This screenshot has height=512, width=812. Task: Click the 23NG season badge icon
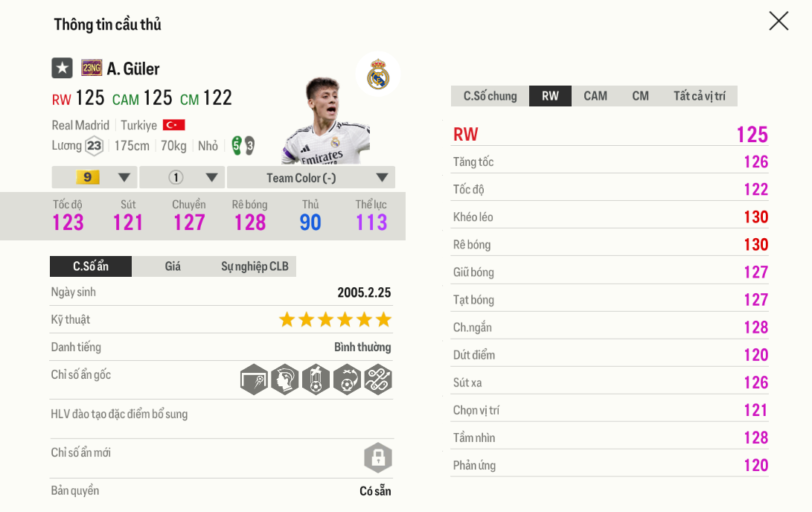pyautogui.click(x=92, y=68)
